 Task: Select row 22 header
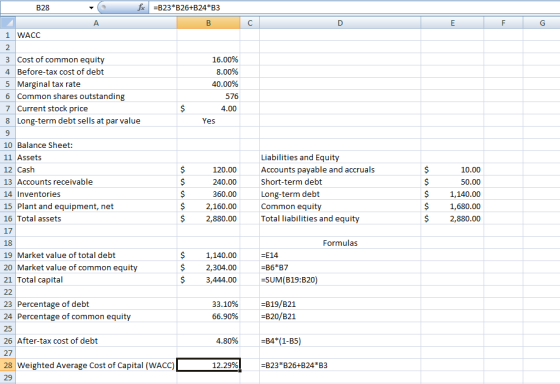click(x=8, y=292)
